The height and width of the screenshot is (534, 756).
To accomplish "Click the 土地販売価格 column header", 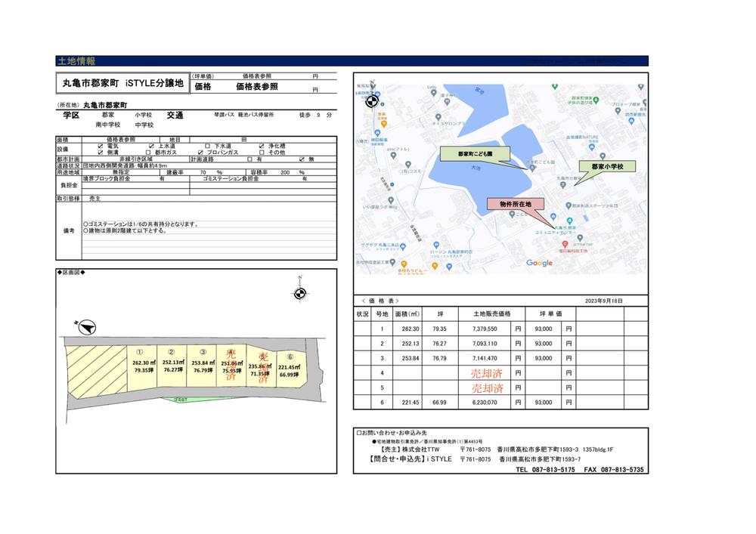I will [492, 314].
